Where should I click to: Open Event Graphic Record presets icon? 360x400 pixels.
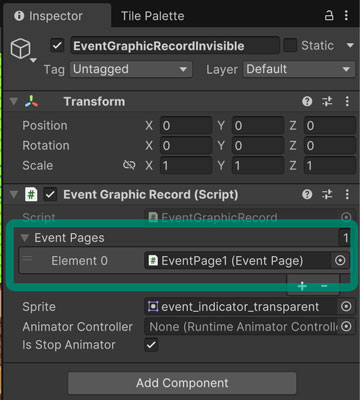pyautogui.click(x=327, y=194)
